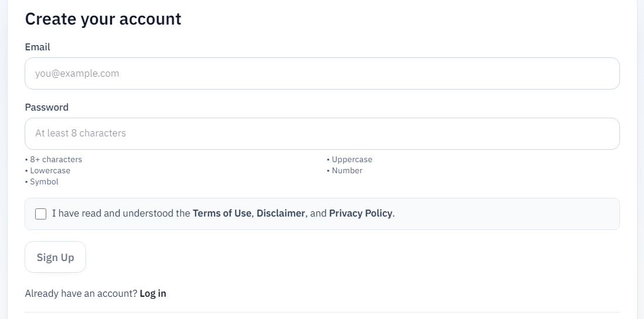Focus the Password input field
The image size is (644, 319).
coord(322,133)
